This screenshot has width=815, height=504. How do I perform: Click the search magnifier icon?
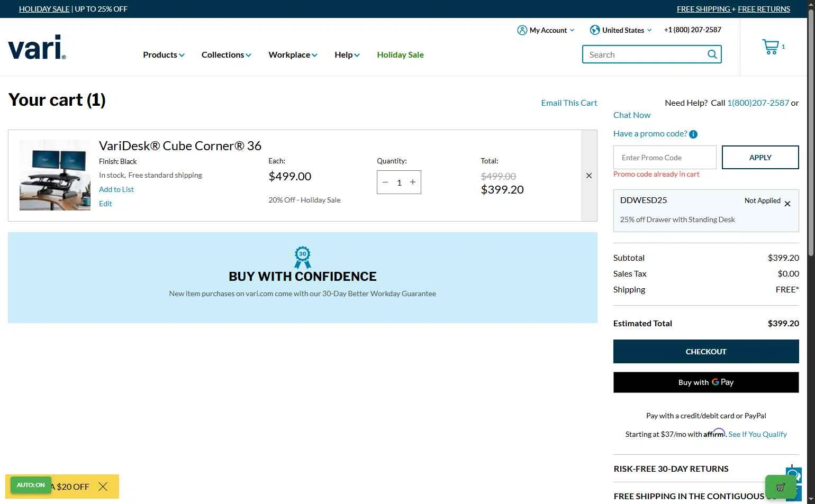[x=712, y=54]
